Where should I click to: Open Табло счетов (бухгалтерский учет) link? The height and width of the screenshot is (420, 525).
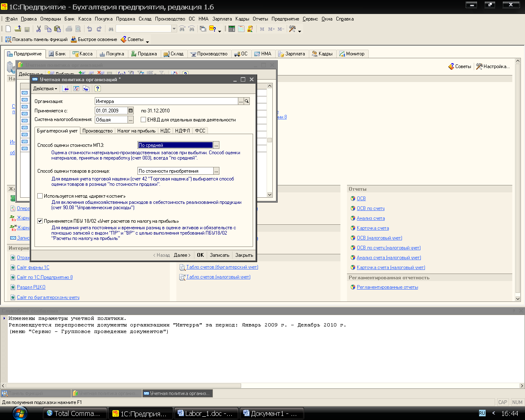pos(222,267)
